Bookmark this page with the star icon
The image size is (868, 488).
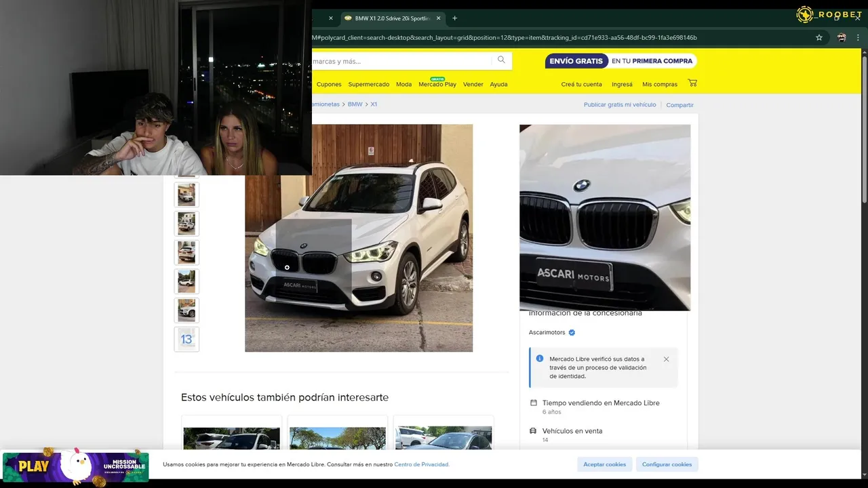(819, 38)
